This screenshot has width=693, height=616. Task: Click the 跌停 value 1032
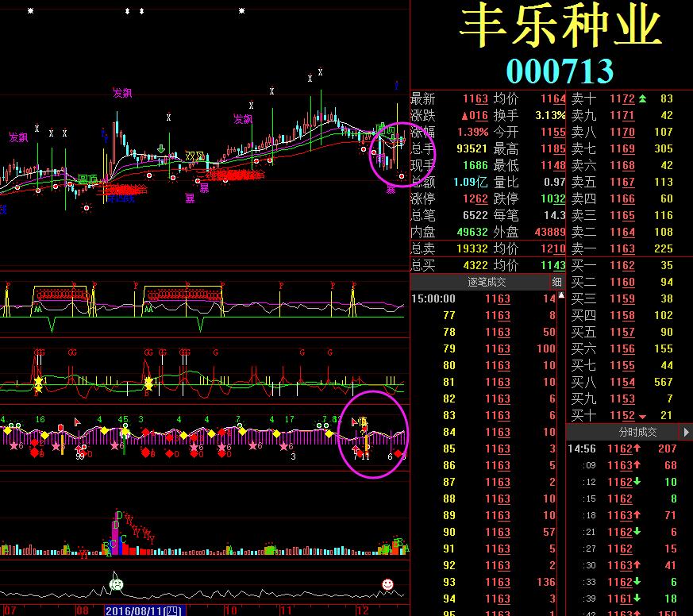553,199
